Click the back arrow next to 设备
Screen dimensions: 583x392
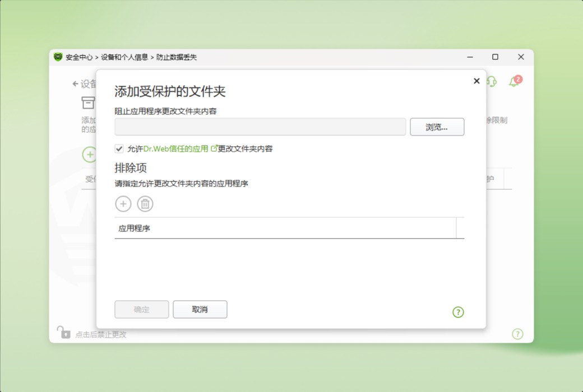(76, 83)
